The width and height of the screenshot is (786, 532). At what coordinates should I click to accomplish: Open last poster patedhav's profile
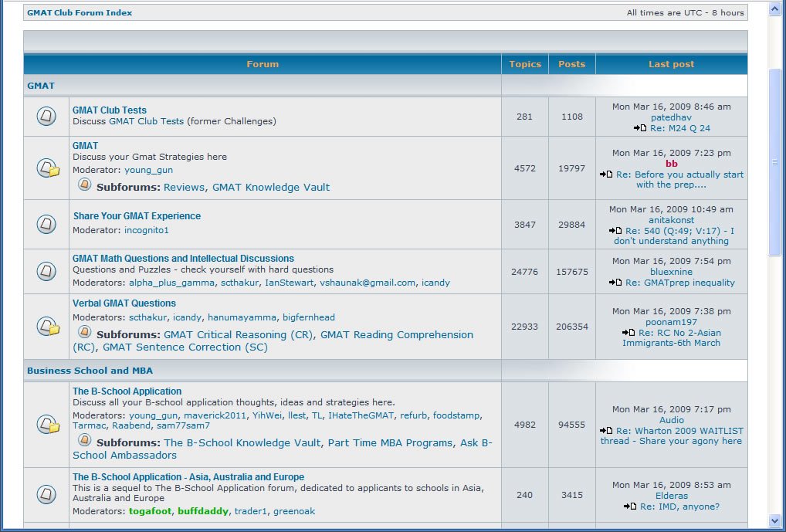tap(671, 117)
